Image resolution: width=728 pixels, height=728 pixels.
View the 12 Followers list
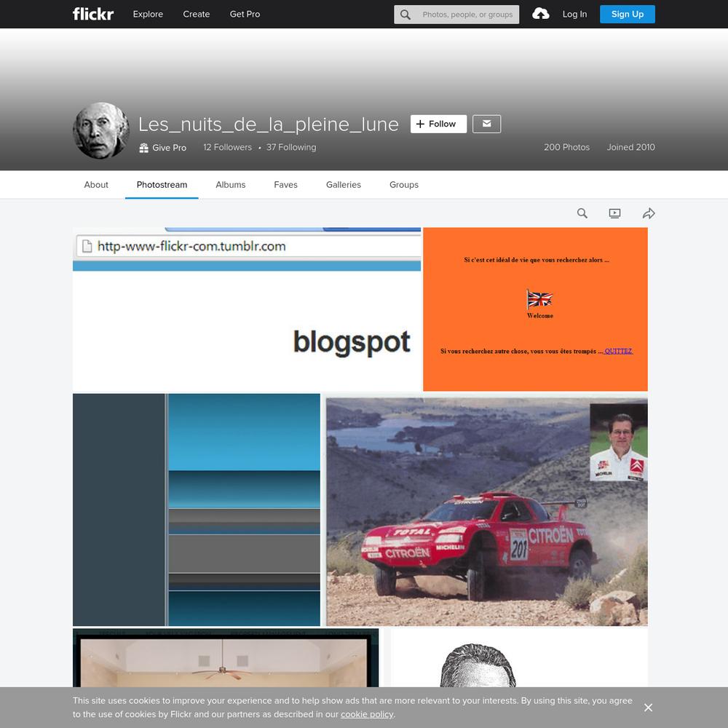227,147
